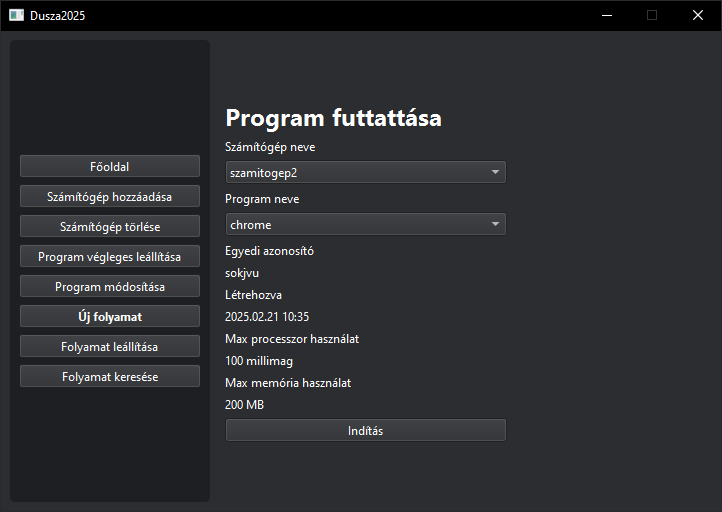This screenshot has width=722, height=512.
Task: Click the Program futtatása heading
Action: point(333,118)
